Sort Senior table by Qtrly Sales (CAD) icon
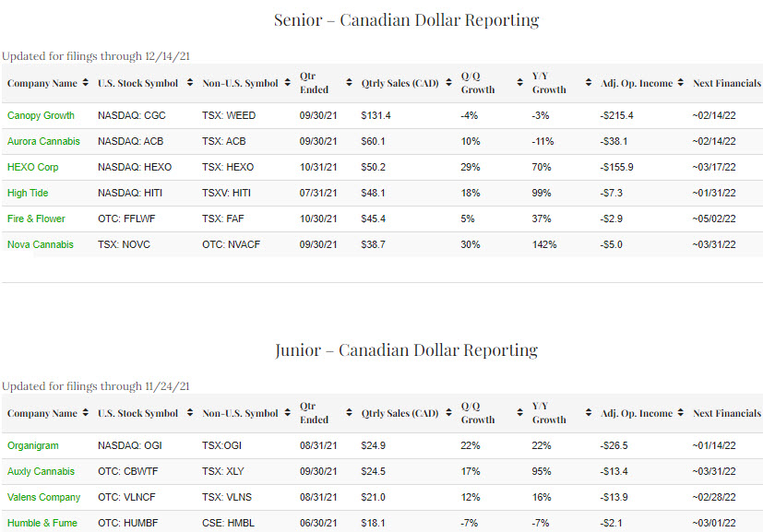Viewport: 763px width, 532px height. [x=447, y=83]
